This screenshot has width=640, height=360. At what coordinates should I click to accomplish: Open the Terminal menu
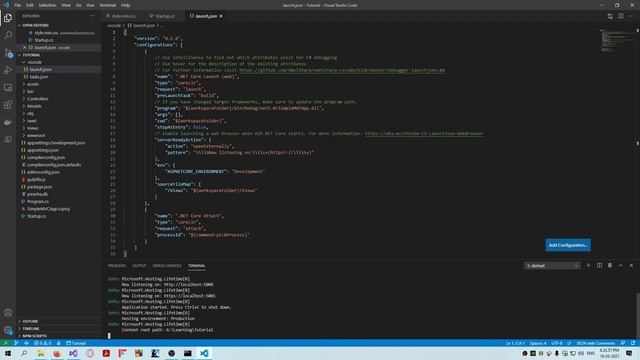coord(108,5)
